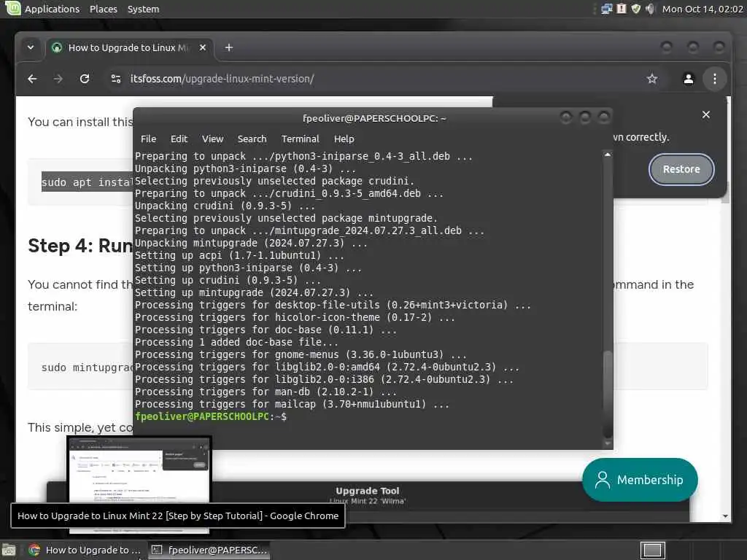The width and height of the screenshot is (747, 560).
Task: Open the terminal View menu
Action: [x=212, y=139]
